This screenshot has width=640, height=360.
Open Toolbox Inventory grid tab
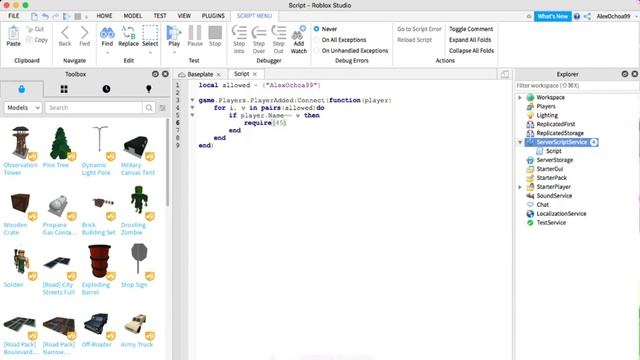[x=64, y=89]
